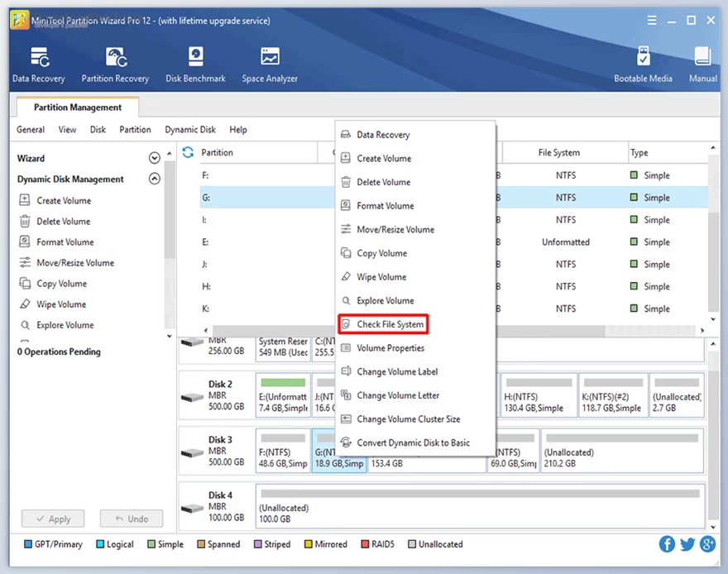Open Disk Benchmark tool
Screen dimensions: 728x574
tap(195, 65)
